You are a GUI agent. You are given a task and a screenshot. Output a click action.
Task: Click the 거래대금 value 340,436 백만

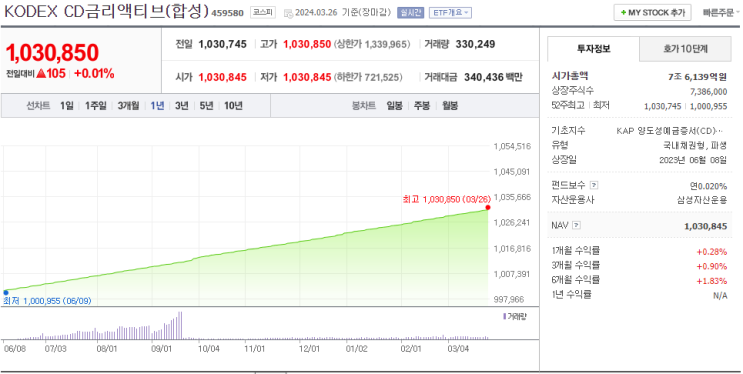pos(493,77)
